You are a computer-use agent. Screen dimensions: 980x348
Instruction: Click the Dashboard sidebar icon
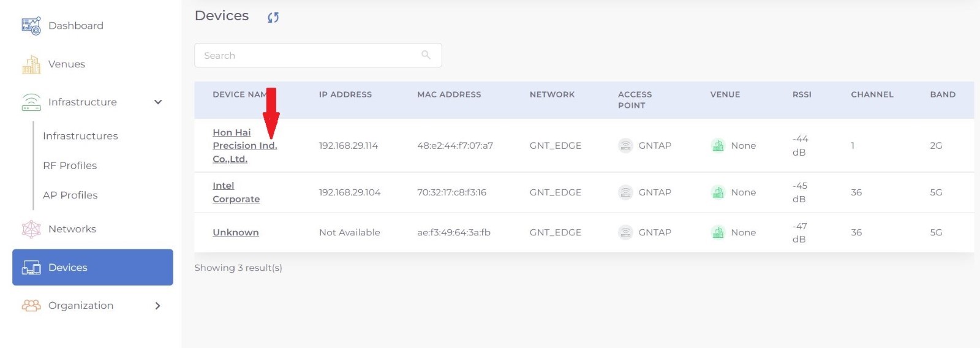(31, 26)
